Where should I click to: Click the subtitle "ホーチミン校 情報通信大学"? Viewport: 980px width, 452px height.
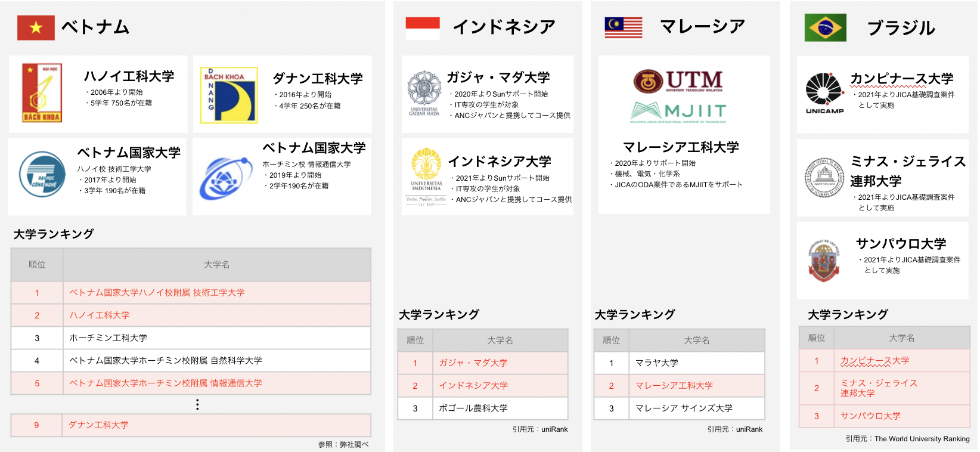(306, 165)
